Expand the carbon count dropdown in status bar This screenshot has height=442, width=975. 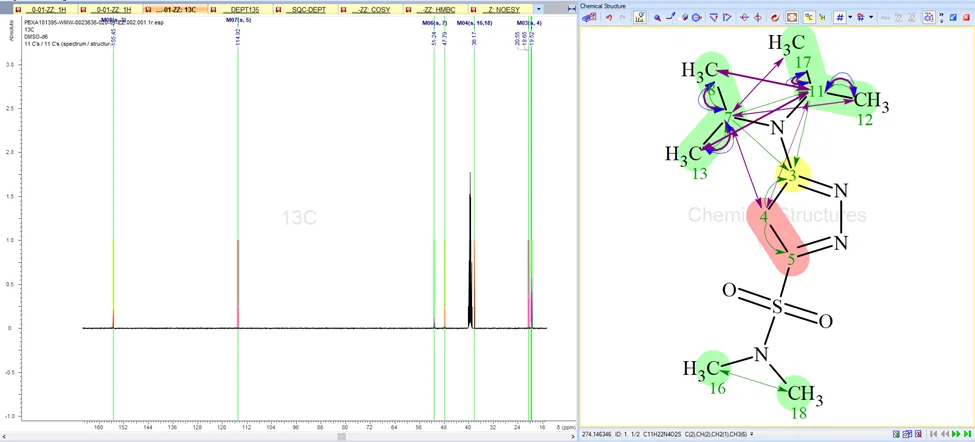click(x=753, y=434)
